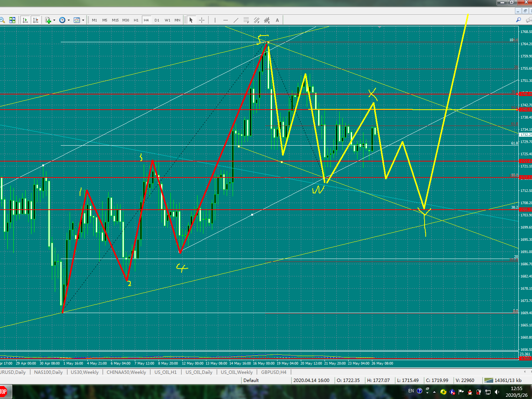The image size is (532, 399).
Task: Open the US_OIL,H1 chart tab
Action: coord(166,372)
